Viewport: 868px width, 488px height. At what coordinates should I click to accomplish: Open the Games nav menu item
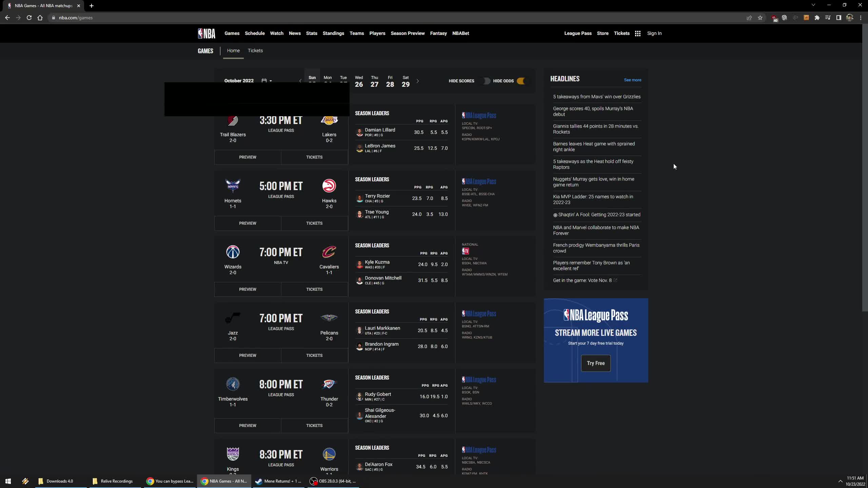pos(232,33)
